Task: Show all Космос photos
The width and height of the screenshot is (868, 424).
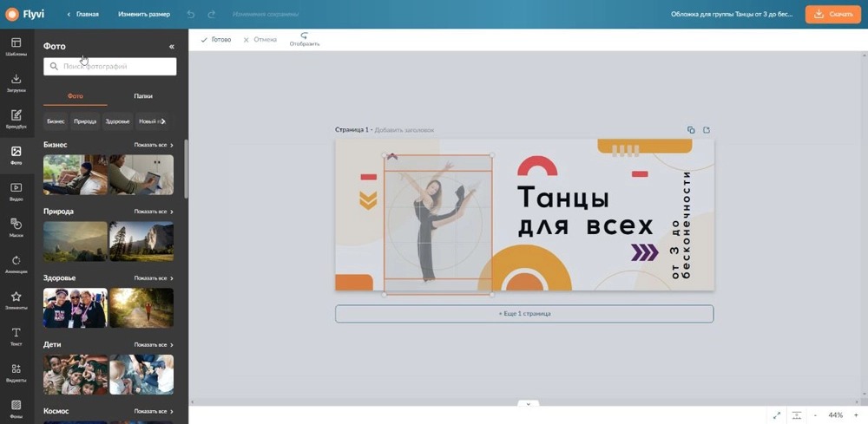Action: pyautogui.click(x=154, y=412)
